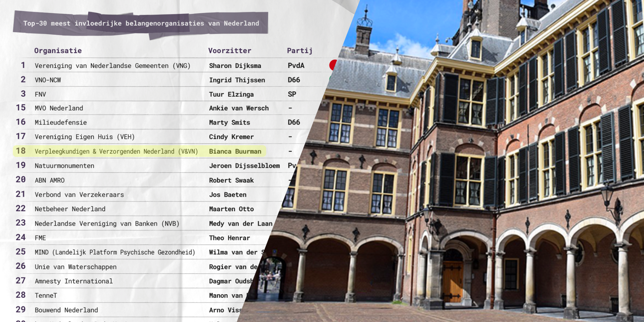644x322 pixels.
Task: Open the Vereniging van Nederlandse Gemeenten entry
Action: click(112, 66)
